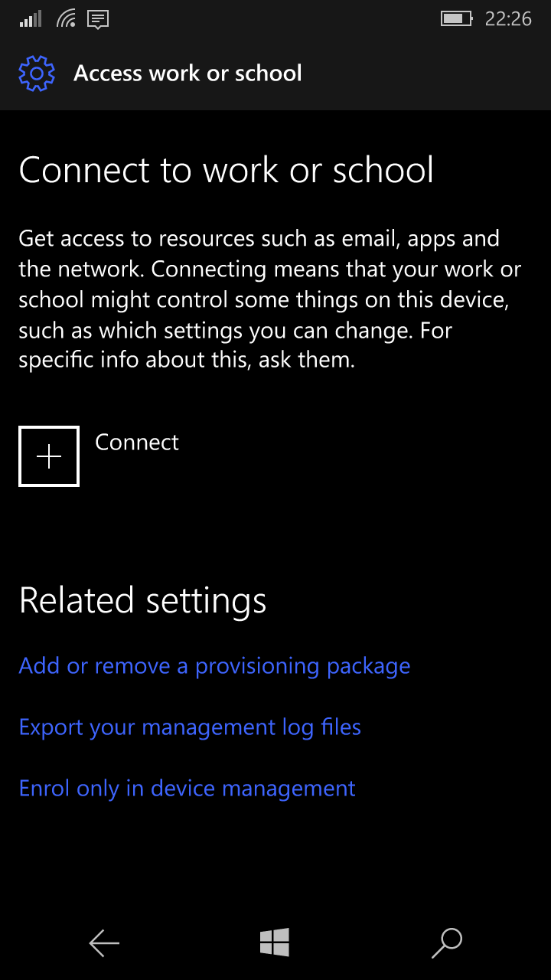Tap the Wi-Fi status icon

pyautogui.click(x=66, y=18)
